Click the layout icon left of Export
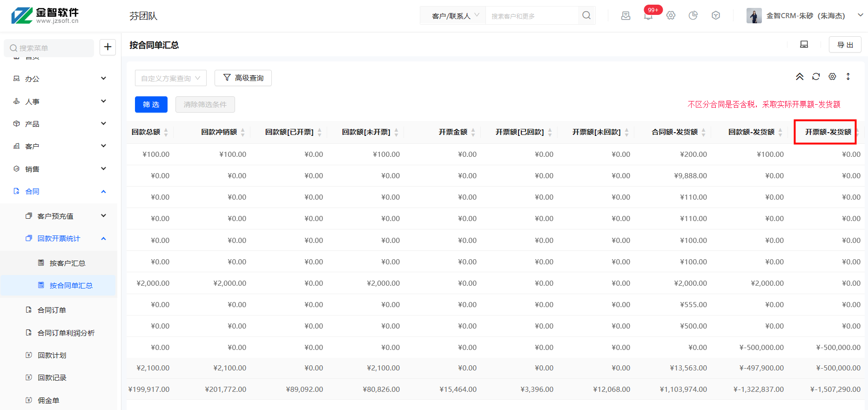 (804, 45)
